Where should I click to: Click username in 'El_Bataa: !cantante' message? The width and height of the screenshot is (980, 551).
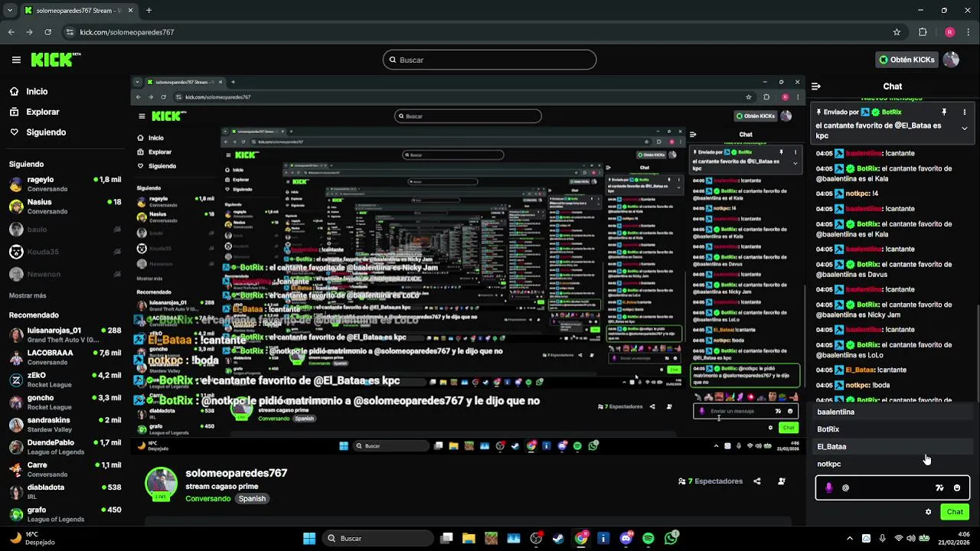(861, 370)
